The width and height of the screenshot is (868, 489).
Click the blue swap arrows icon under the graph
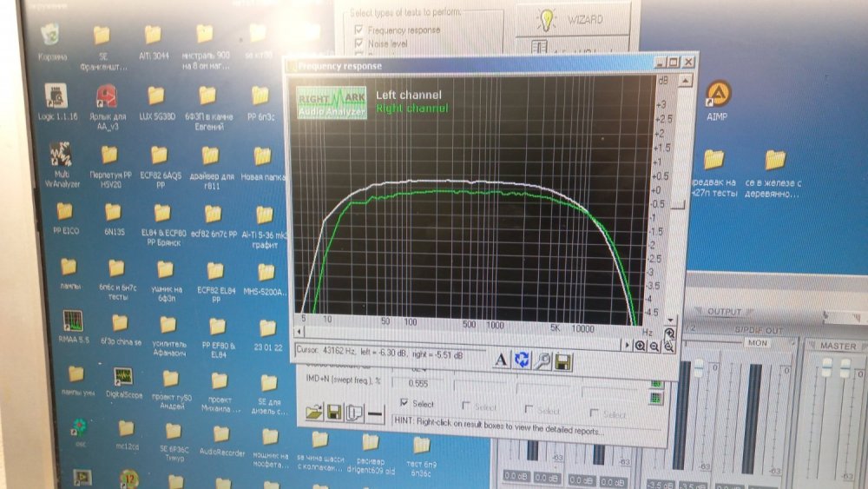tap(522, 360)
